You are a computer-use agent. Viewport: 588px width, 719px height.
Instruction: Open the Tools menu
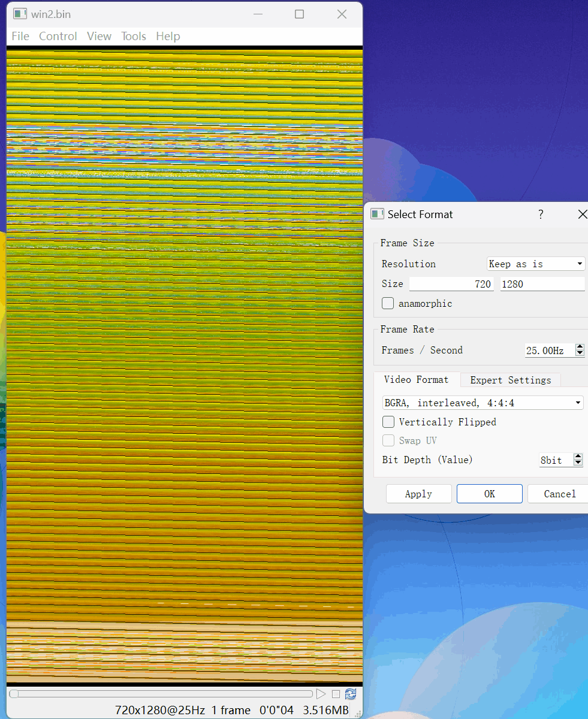134,36
